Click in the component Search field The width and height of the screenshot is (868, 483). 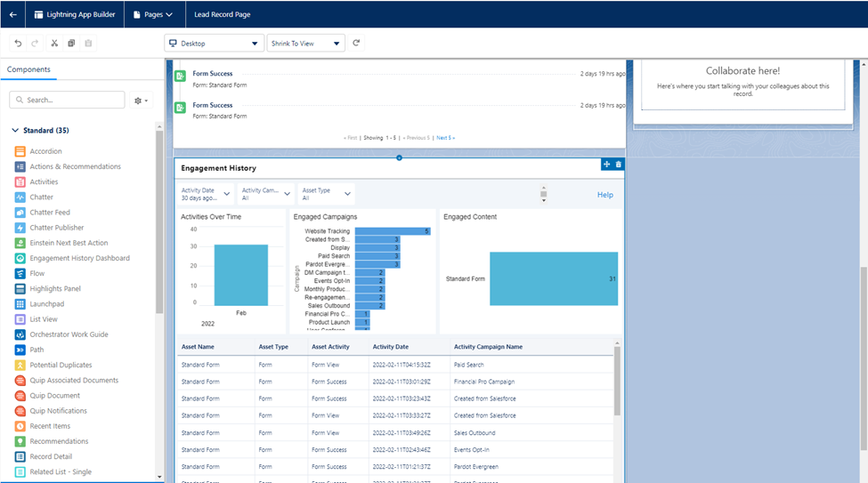(x=67, y=100)
